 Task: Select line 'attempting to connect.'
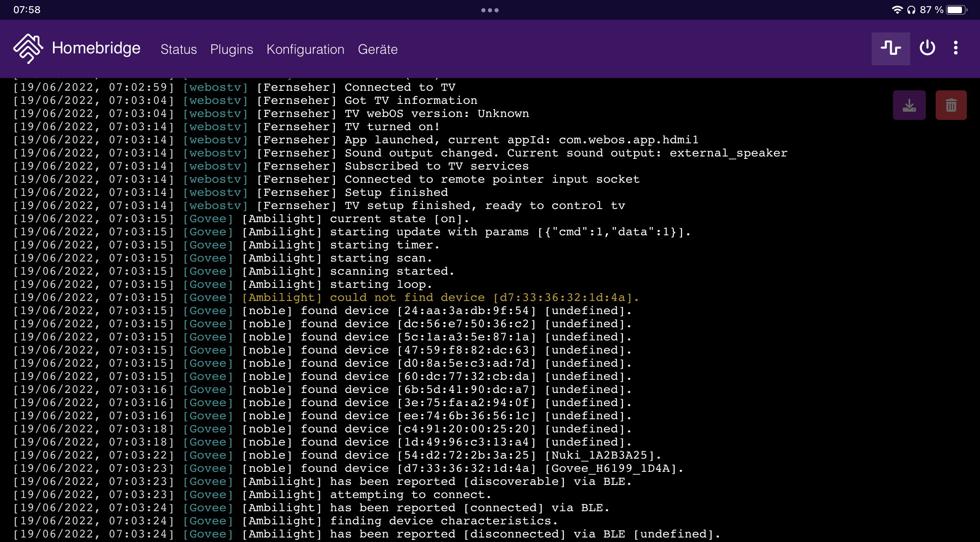point(252,495)
